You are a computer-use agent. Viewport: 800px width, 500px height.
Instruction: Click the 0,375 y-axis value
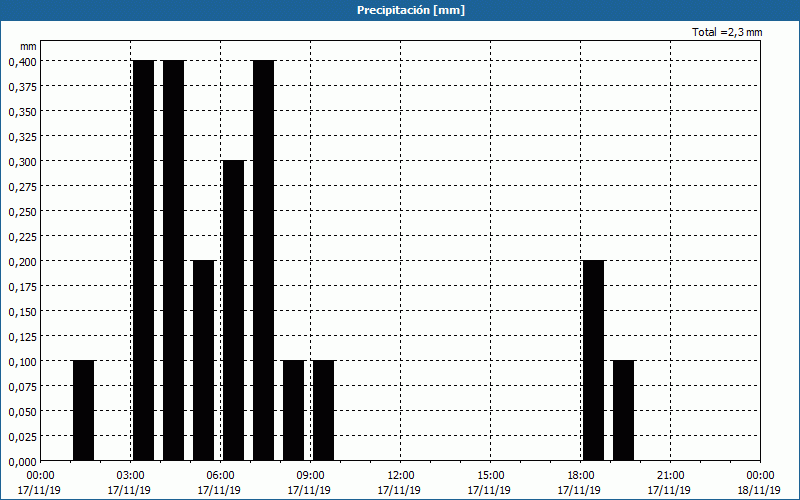(x=22, y=87)
